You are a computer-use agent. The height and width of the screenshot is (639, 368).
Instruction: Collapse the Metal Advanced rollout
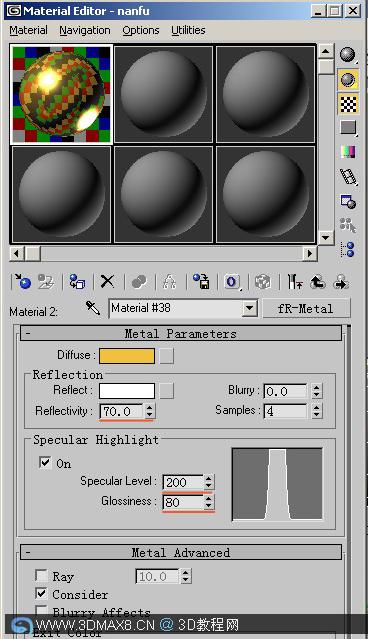[x=181, y=553]
